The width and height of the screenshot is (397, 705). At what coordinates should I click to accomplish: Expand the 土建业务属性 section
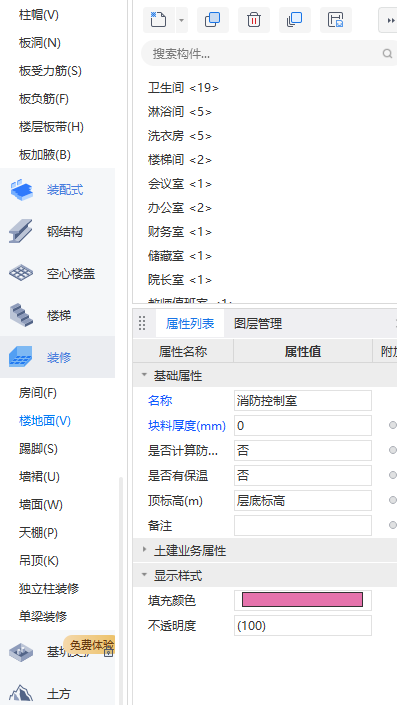[144, 549]
